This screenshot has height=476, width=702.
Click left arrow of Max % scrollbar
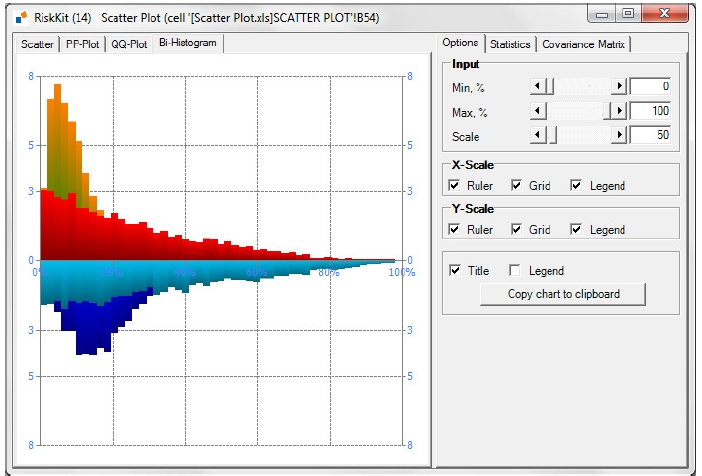(x=537, y=111)
